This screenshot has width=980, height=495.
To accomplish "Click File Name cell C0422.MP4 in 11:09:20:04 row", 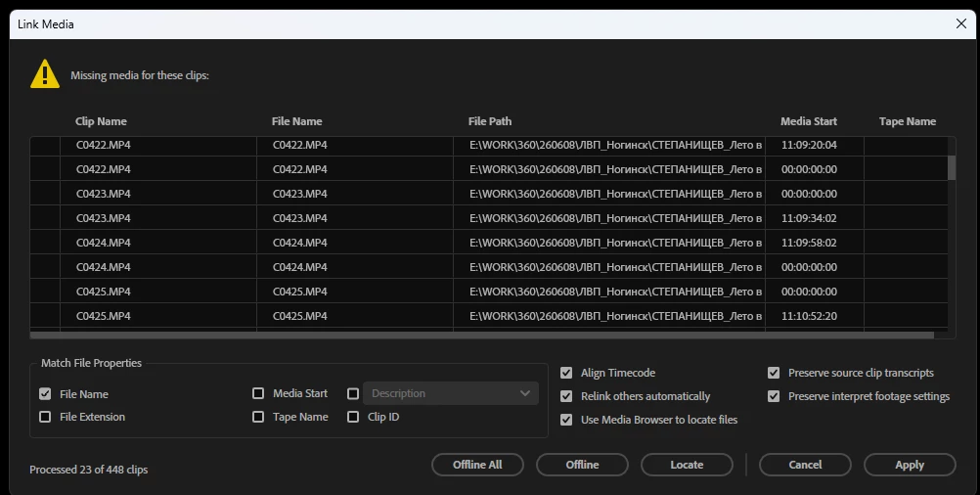I will click(x=300, y=145).
